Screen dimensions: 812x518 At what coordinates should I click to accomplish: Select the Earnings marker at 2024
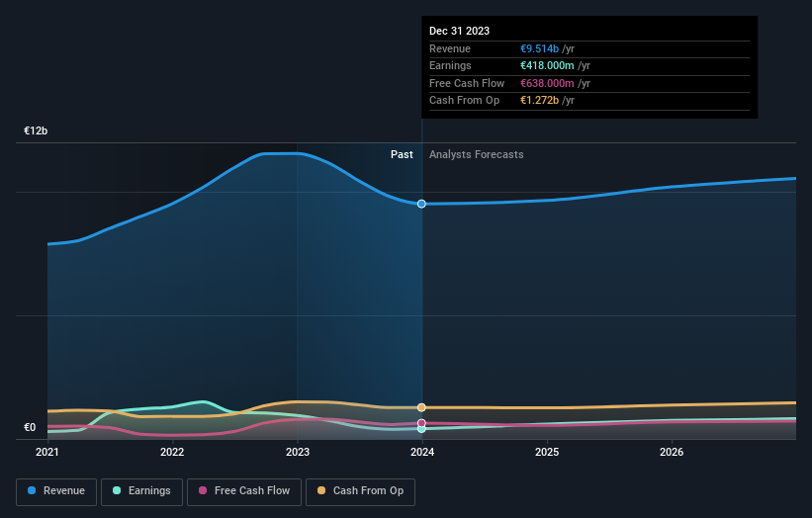(421, 429)
